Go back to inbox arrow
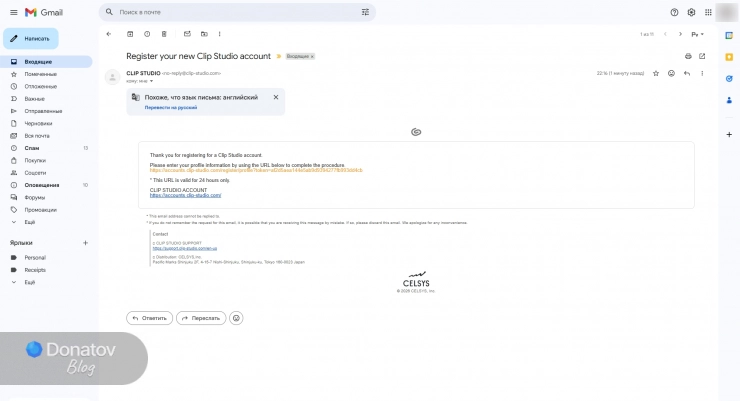 109,34
